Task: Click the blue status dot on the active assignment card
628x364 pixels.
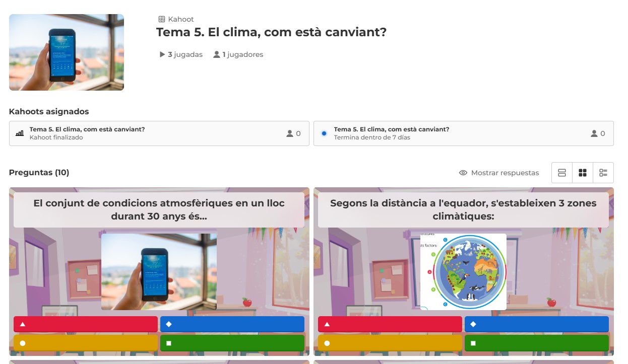Action: [x=324, y=133]
